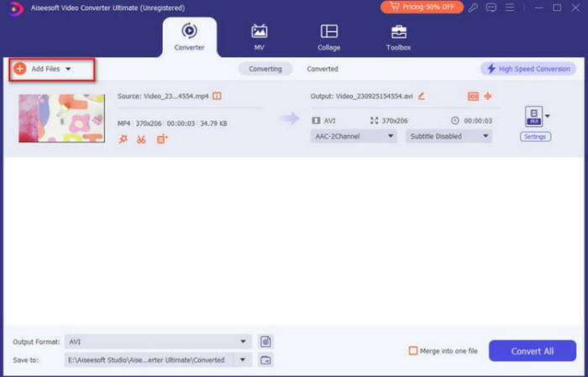Open the Output Format AVI dropdown
This screenshot has width=588, height=377.
click(x=158, y=342)
